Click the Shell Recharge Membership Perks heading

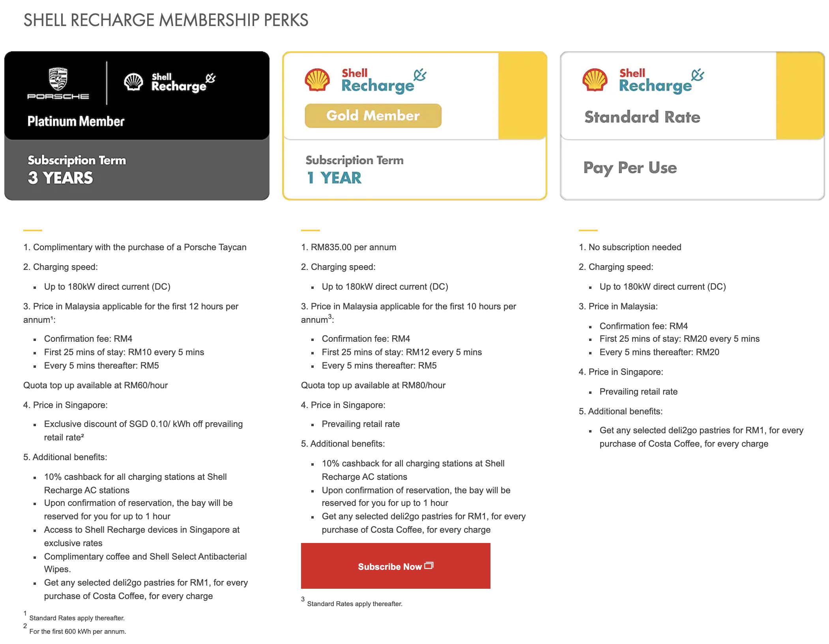click(166, 20)
